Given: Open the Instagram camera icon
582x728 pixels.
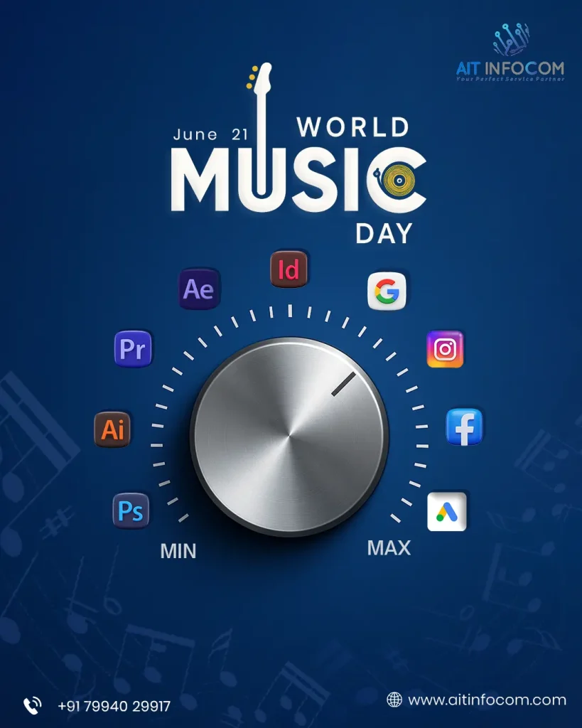Looking at the screenshot, I should pyautogui.click(x=445, y=349).
